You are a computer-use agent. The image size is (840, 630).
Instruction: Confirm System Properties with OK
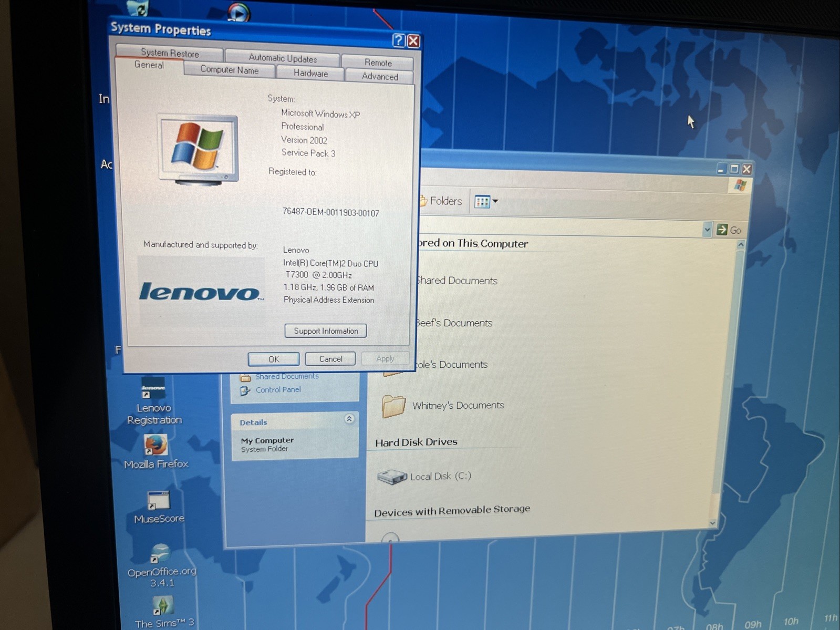[x=274, y=359]
